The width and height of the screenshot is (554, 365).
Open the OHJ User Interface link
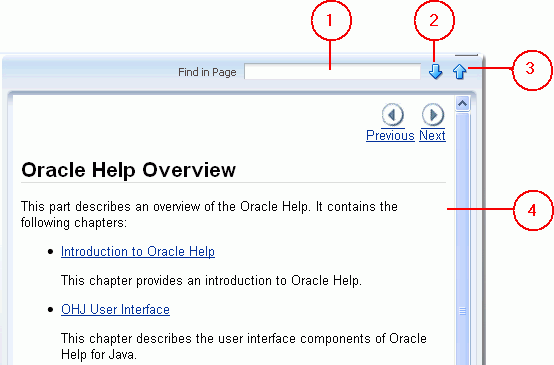[115, 310]
